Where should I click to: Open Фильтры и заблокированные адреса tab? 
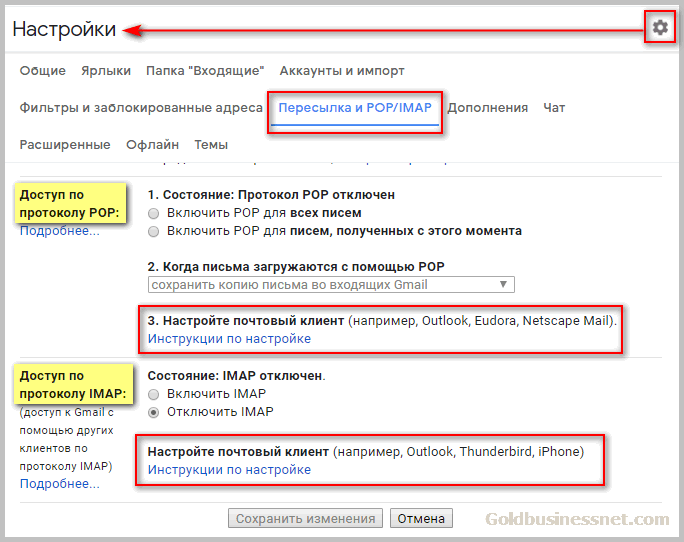(x=141, y=108)
